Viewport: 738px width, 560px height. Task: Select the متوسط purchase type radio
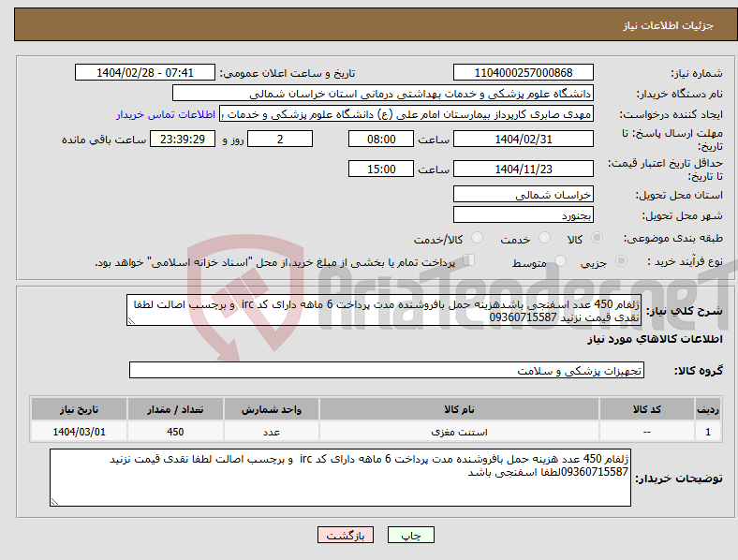(561, 260)
